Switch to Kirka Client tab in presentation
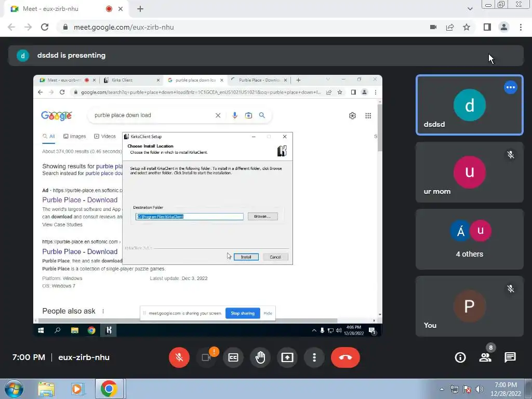The width and height of the screenshot is (532, 399). (131, 80)
